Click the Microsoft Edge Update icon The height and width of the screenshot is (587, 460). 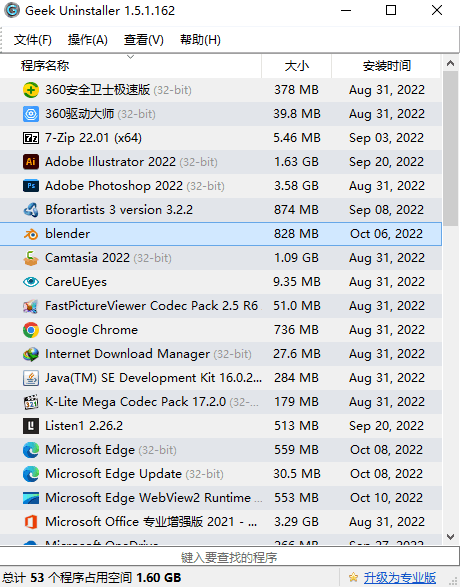[31, 474]
